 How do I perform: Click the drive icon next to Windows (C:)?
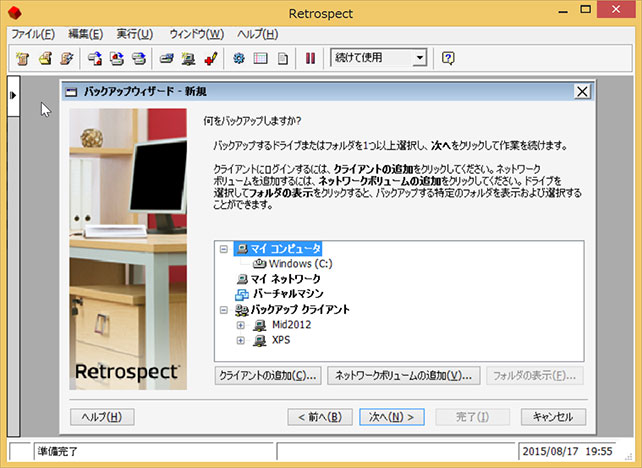[260, 264]
